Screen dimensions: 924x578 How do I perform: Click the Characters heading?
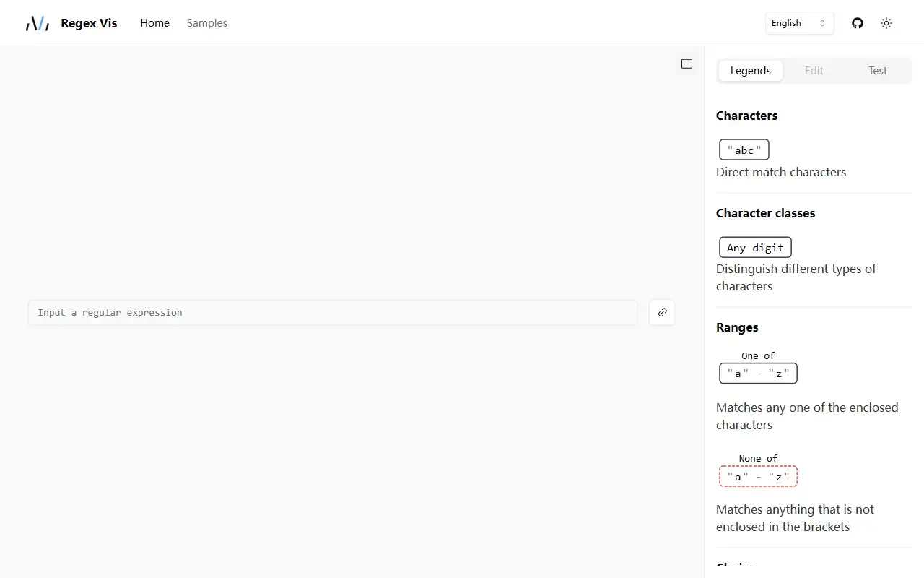coord(746,116)
